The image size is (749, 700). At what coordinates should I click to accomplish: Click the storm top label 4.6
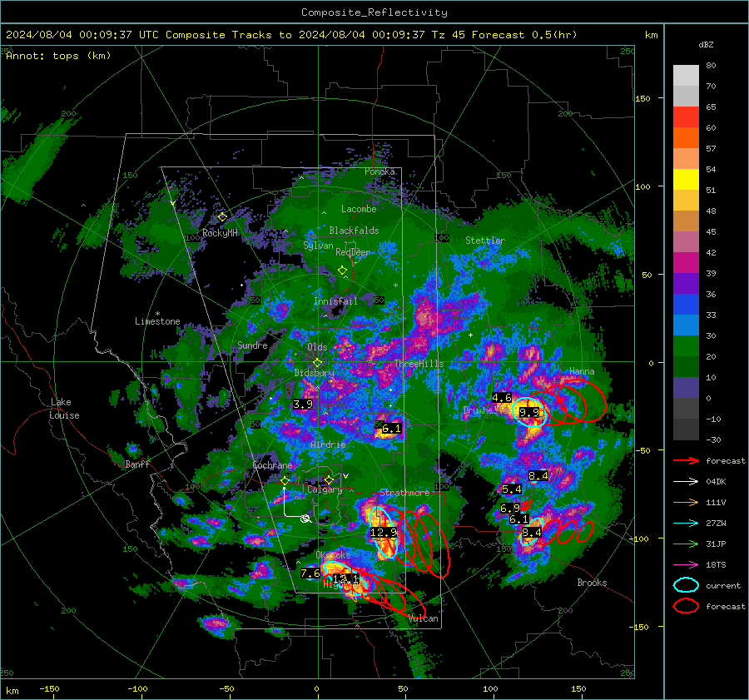point(502,398)
